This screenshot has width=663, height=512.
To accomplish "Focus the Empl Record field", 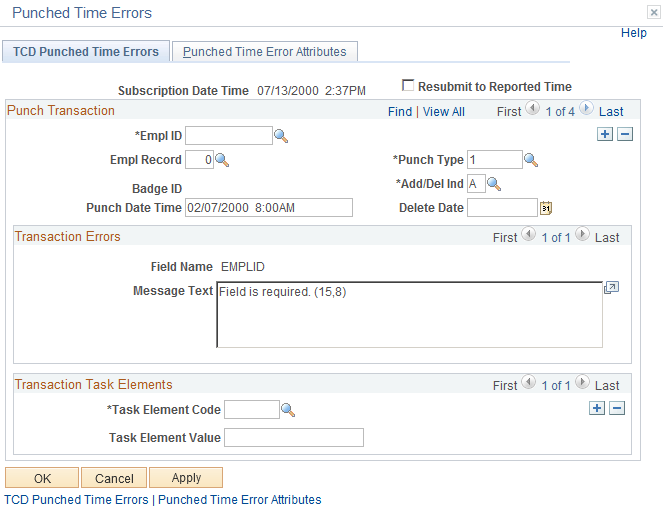I will [x=199, y=160].
